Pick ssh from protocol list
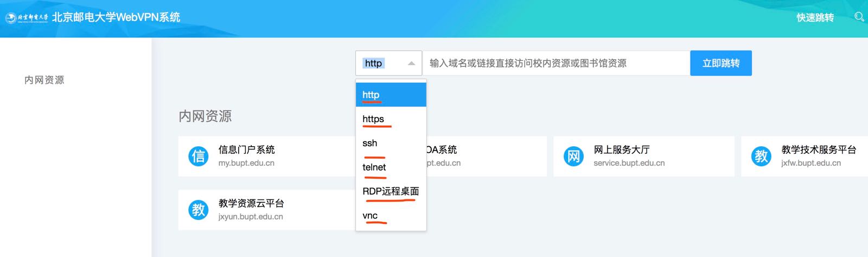868x257 pixels. 391,143
